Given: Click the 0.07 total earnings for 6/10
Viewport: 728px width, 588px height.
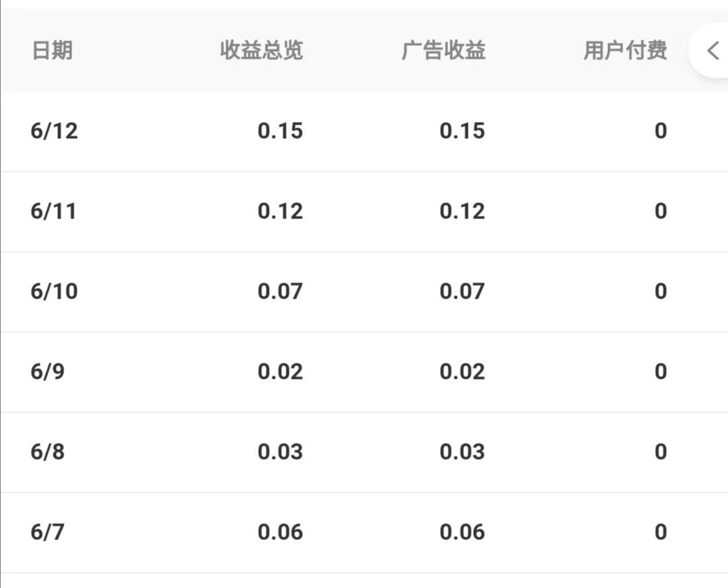Looking at the screenshot, I should click(x=281, y=291).
